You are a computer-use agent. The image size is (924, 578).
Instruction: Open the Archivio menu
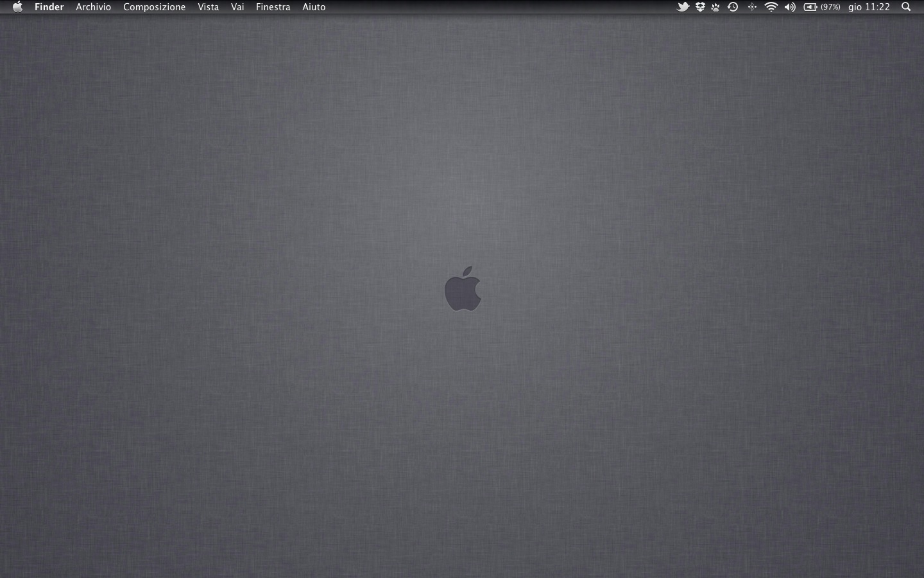pyautogui.click(x=94, y=7)
